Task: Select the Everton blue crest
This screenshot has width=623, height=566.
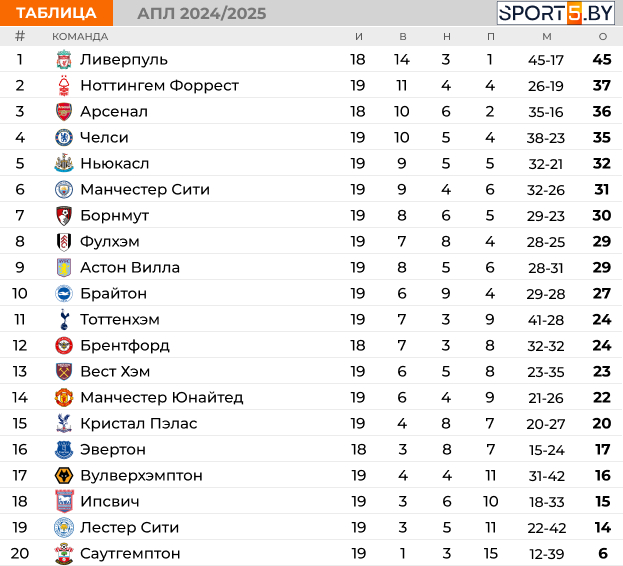Action: pos(64,449)
